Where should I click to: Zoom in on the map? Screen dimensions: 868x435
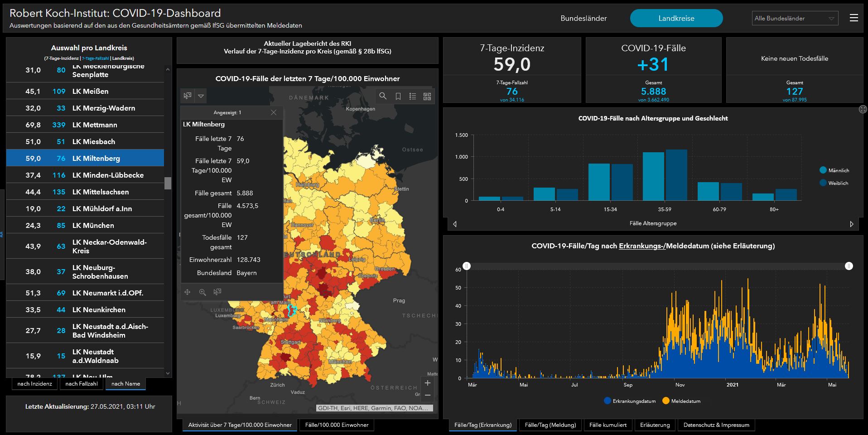[x=428, y=383]
